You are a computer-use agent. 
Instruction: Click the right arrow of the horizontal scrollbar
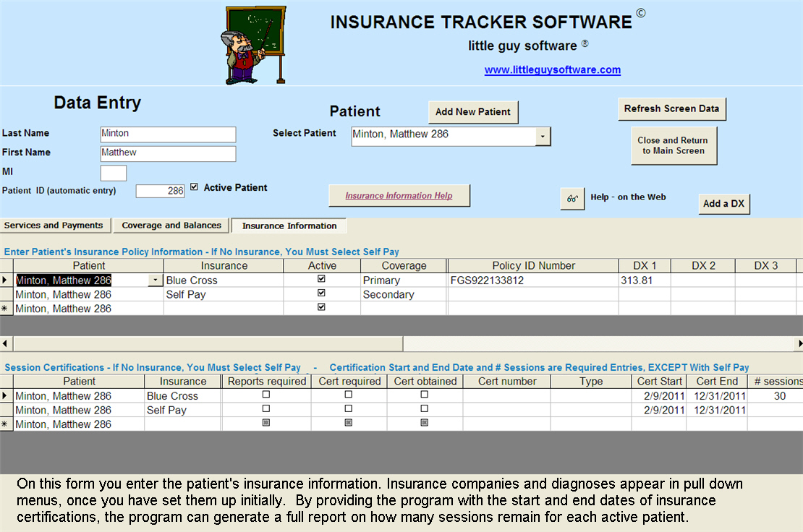click(798, 343)
